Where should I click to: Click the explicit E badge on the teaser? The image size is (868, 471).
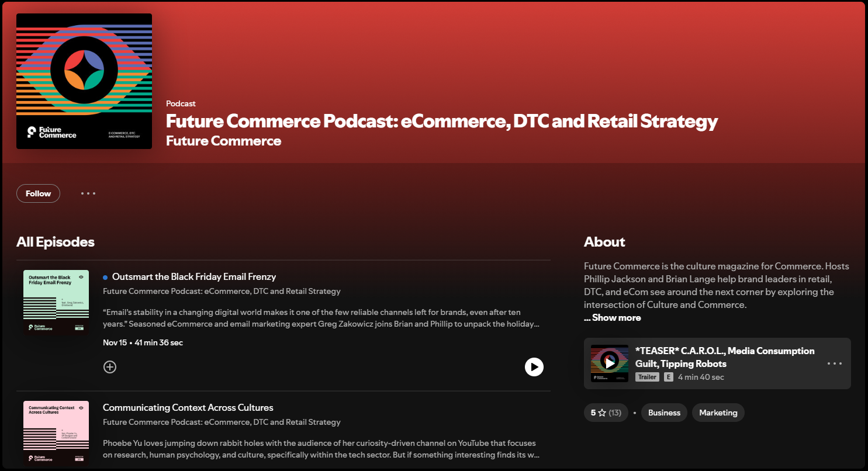[x=669, y=377]
